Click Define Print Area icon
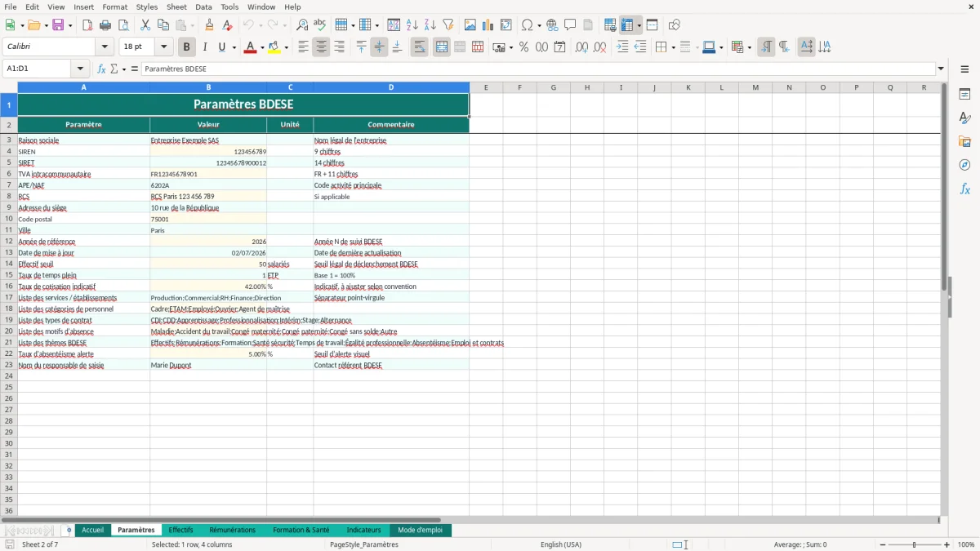Screen dimensions: 980x551 (610, 25)
